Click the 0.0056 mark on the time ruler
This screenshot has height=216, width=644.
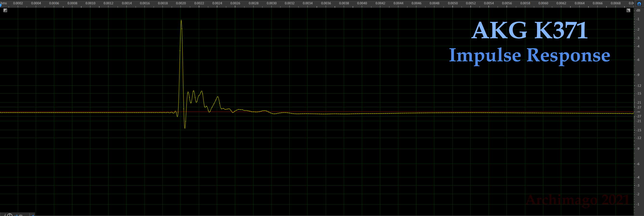pos(507,3)
